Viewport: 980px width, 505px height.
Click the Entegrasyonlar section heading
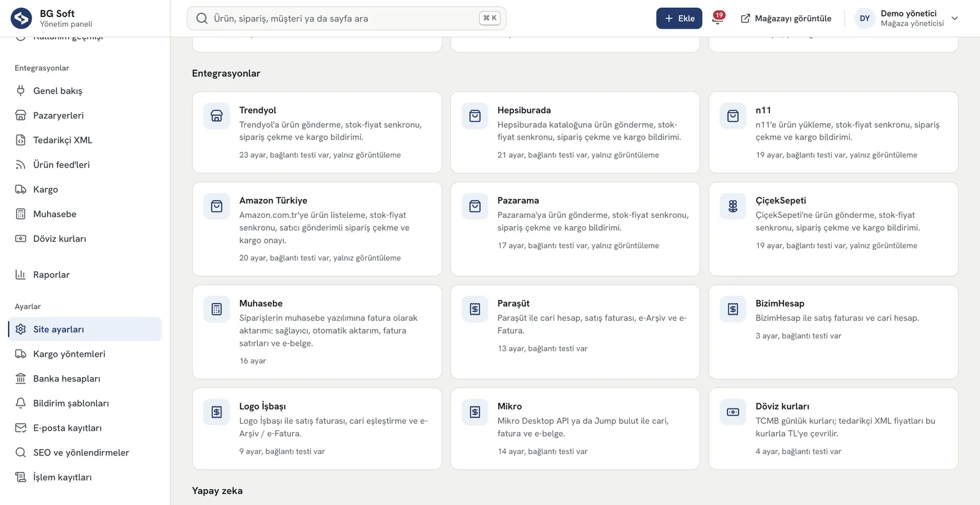point(226,73)
